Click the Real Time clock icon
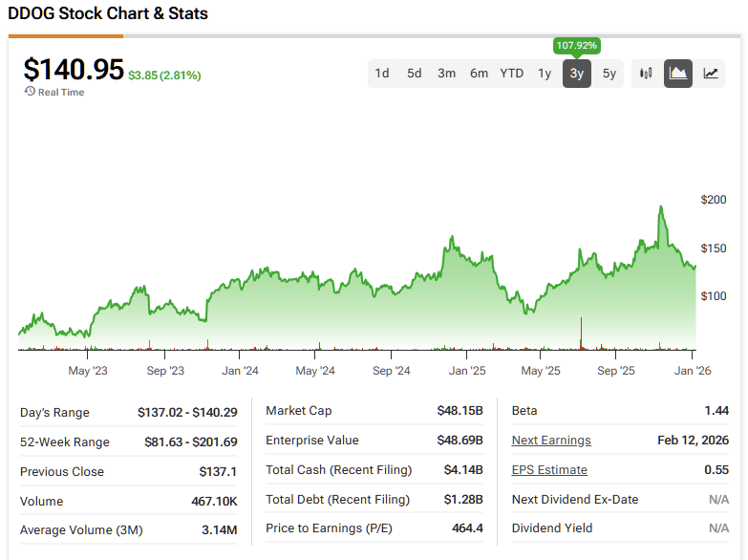748x560 pixels. pos(30,92)
